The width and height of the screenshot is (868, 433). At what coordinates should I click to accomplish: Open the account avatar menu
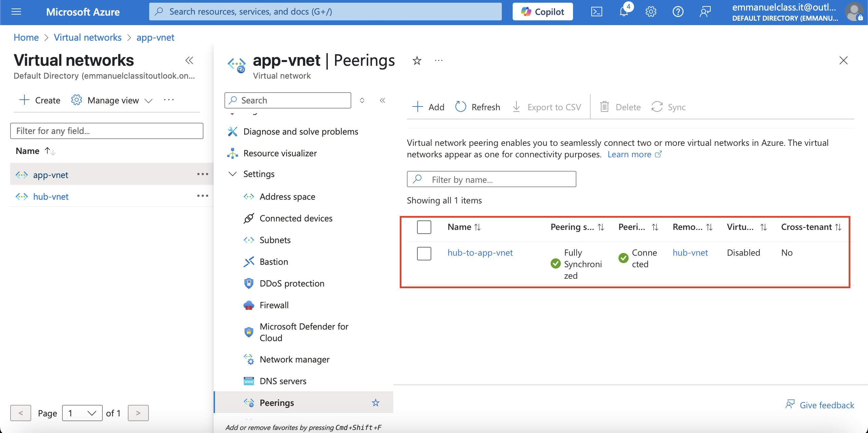click(854, 12)
